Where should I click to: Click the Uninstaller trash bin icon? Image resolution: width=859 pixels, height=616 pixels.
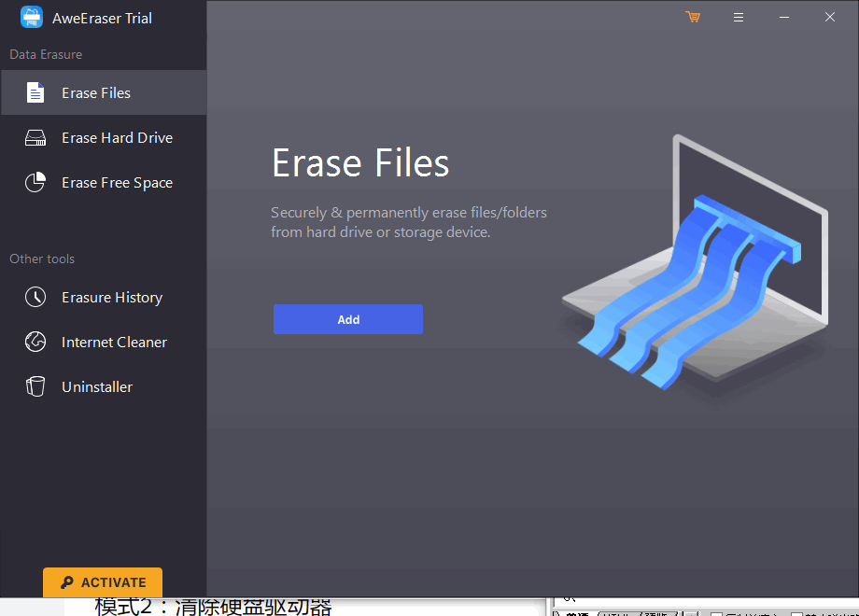pos(35,386)
